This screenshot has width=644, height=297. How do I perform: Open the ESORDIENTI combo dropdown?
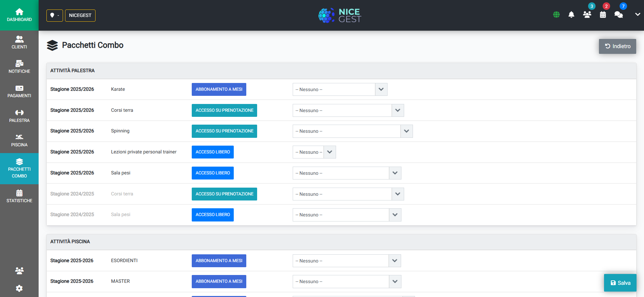coord(347,261)
